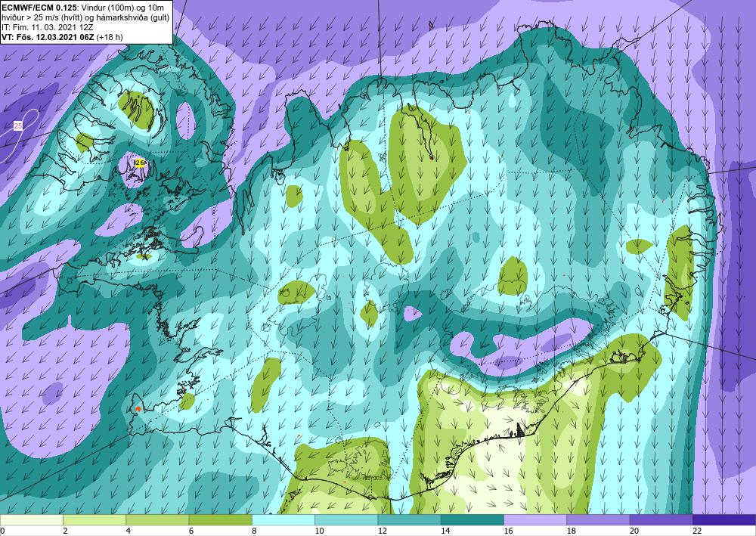This screenshot has height=536, width=756.
Task: Click the 'hviður > 25 m/s (hvítt)' text line
Action: point(86,18)
